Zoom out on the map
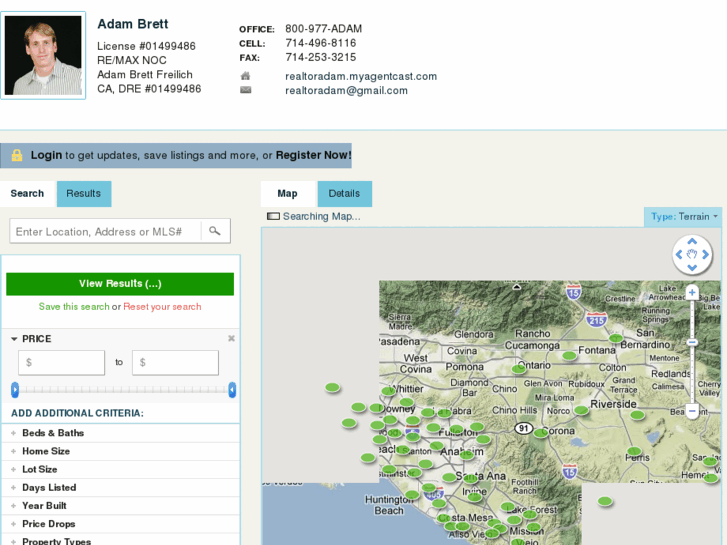Viewport: 727px width, 545px height. (692, 411)
